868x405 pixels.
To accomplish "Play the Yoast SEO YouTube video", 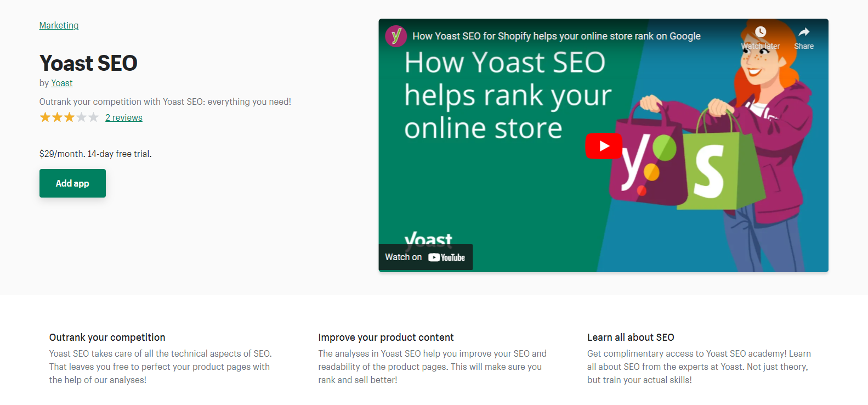I will [604, 146].
